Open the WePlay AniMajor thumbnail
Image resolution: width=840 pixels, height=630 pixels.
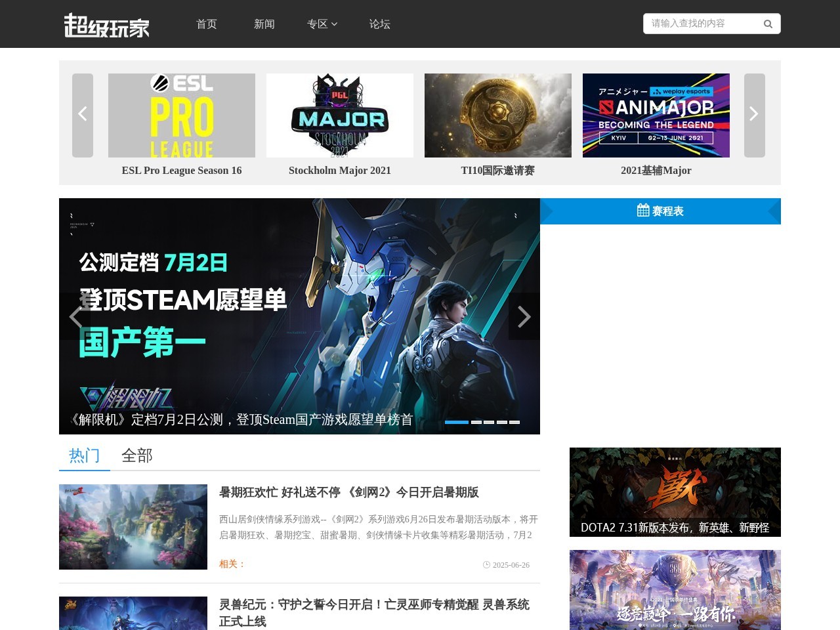tap(656, 115)
